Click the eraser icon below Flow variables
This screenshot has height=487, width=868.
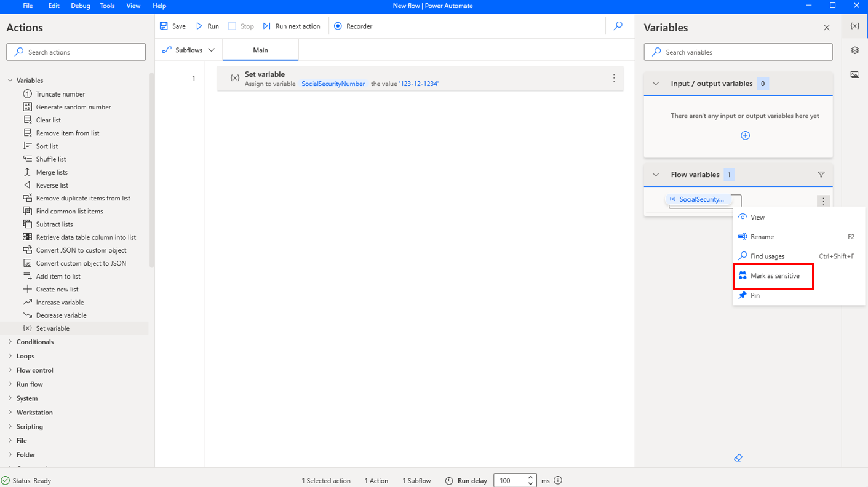[x=738, y=457]
